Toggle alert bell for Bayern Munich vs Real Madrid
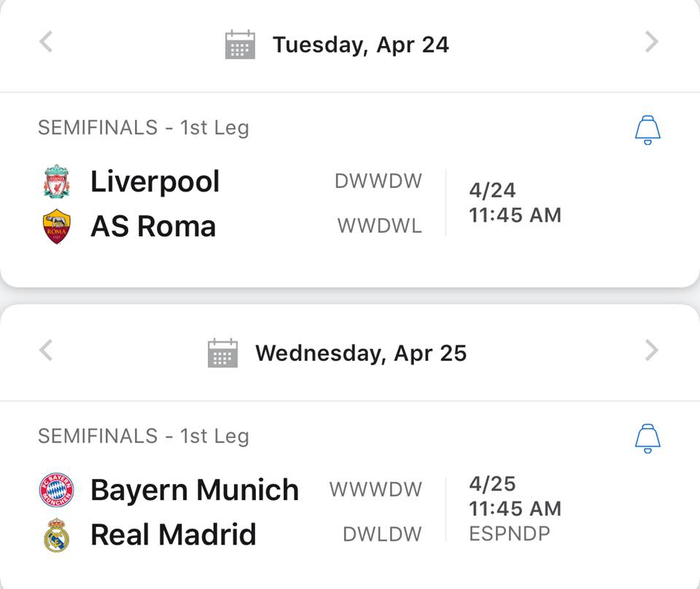The image size is (700, 589). [x=647, y=439]
